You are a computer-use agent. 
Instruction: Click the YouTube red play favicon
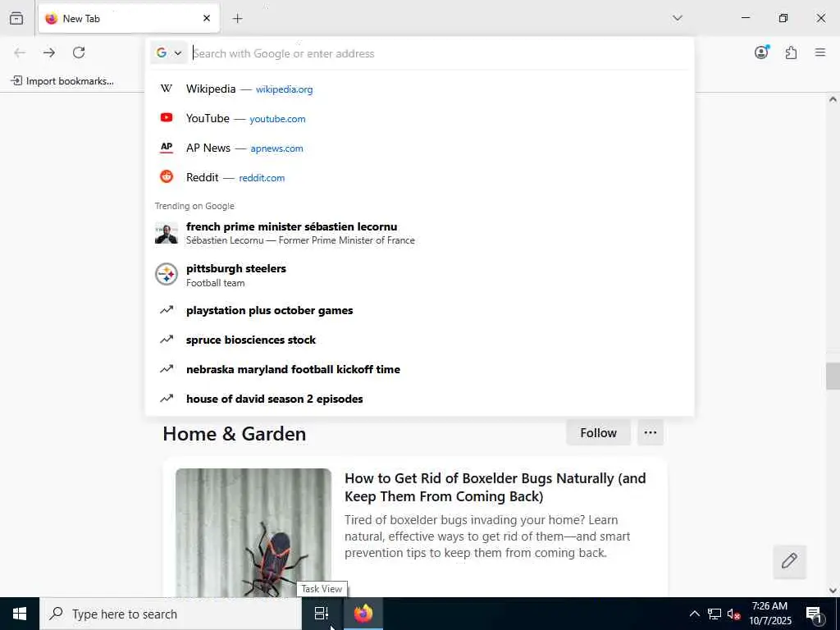click(167, 117)
